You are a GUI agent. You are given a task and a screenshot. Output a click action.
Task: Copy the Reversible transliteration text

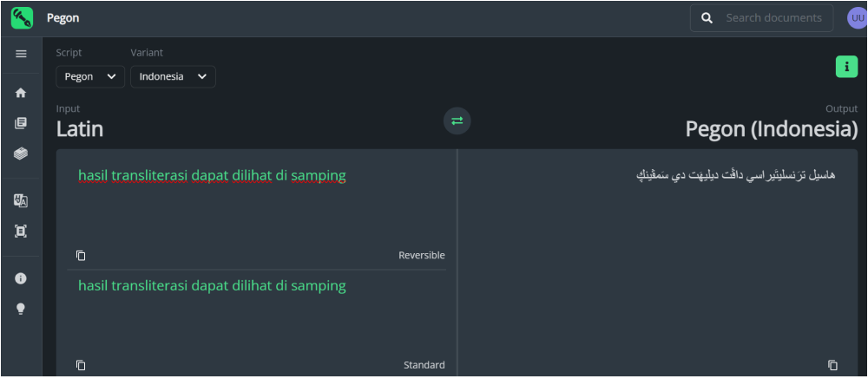coord(81,255)
